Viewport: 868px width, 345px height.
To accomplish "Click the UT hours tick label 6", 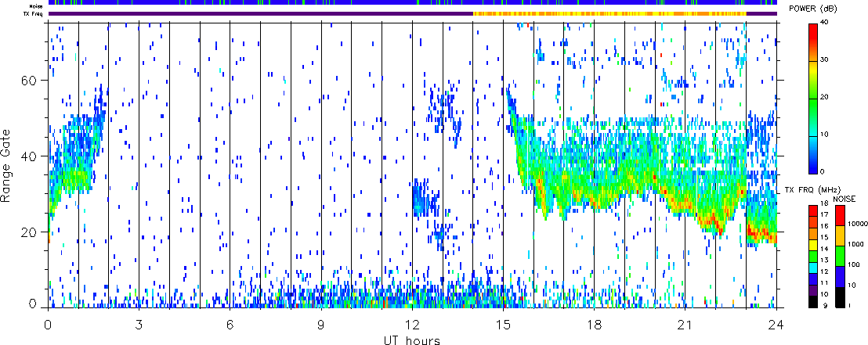I will click(x=230, y=325).
